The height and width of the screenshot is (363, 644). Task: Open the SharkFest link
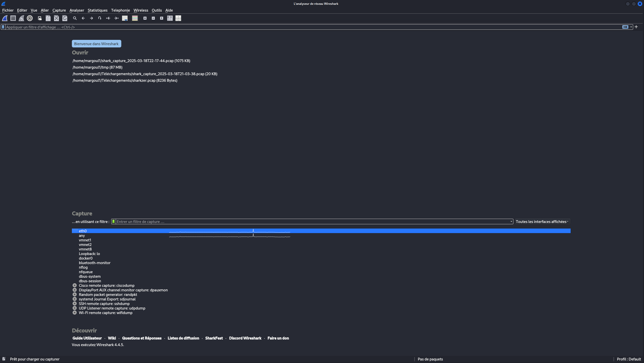click(x=214, y=338)
